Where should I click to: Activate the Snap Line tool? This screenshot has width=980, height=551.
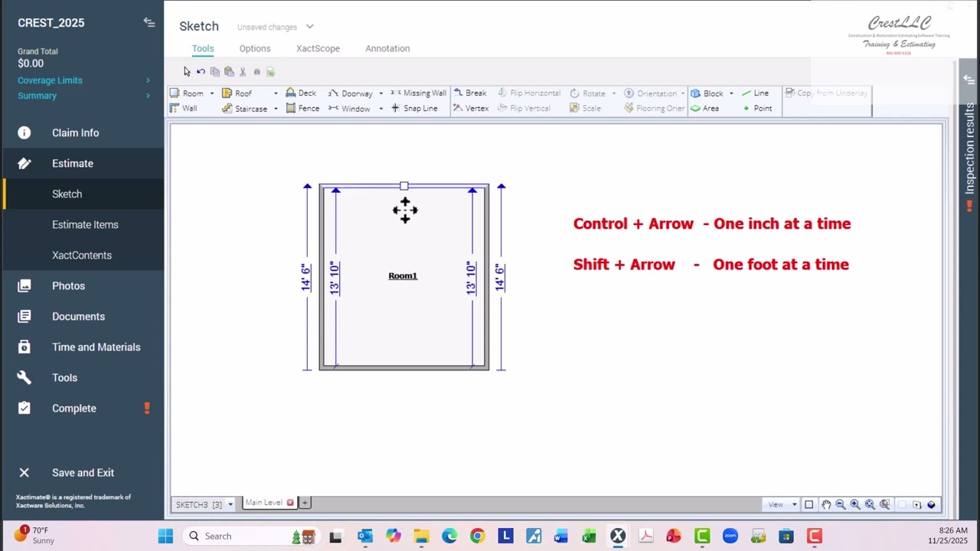tap(414, 109)
